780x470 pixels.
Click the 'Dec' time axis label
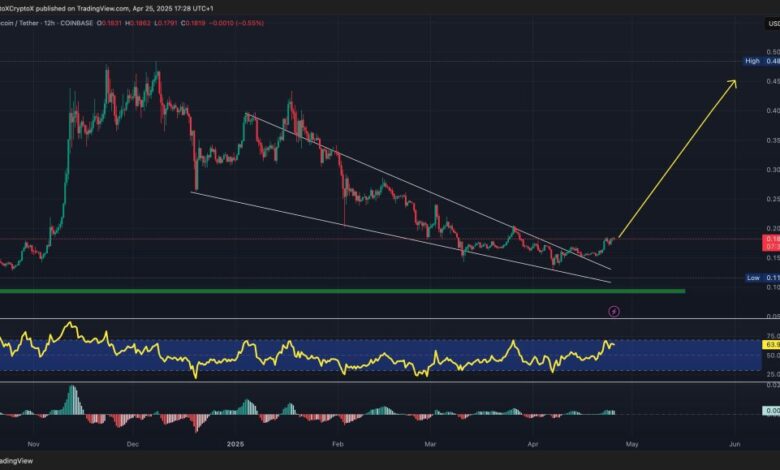133,444
